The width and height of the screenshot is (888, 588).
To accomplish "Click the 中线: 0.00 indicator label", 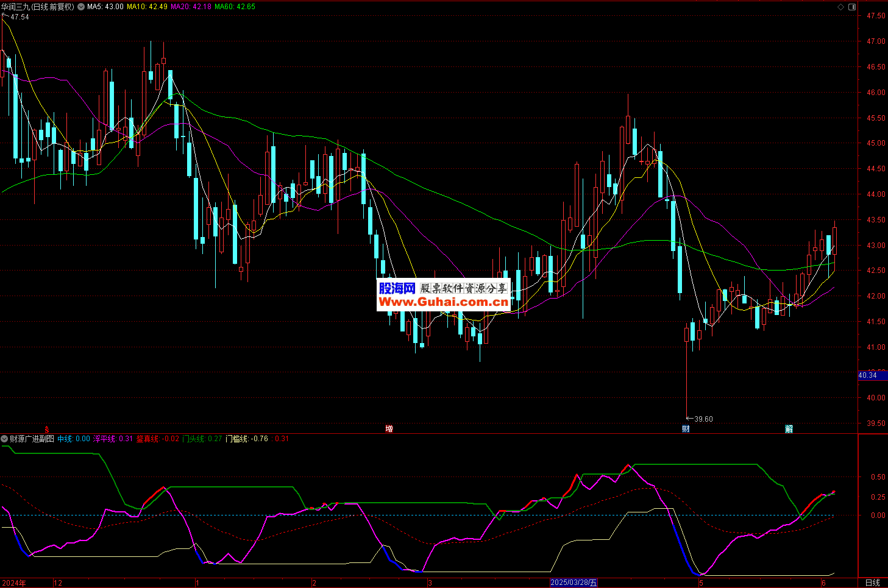I will (74, 439).
